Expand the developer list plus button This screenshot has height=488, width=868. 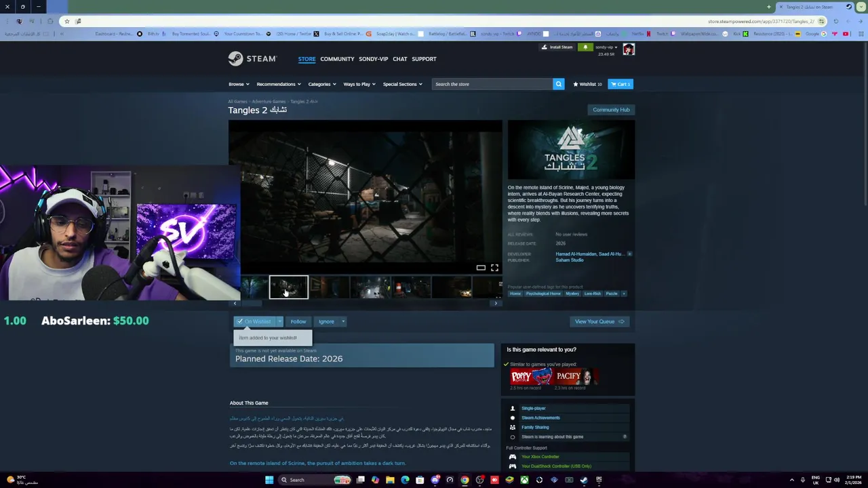629,253
